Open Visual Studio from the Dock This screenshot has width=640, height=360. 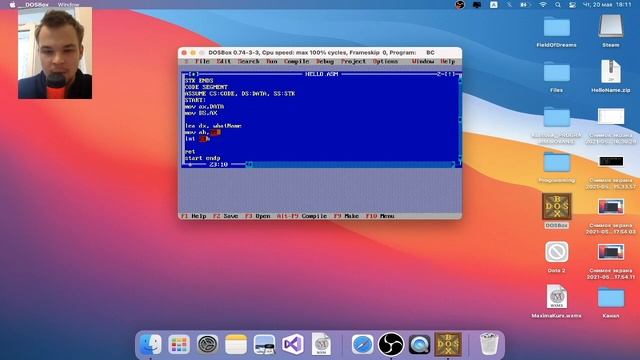pyautogui.click(x=293, y=344)
